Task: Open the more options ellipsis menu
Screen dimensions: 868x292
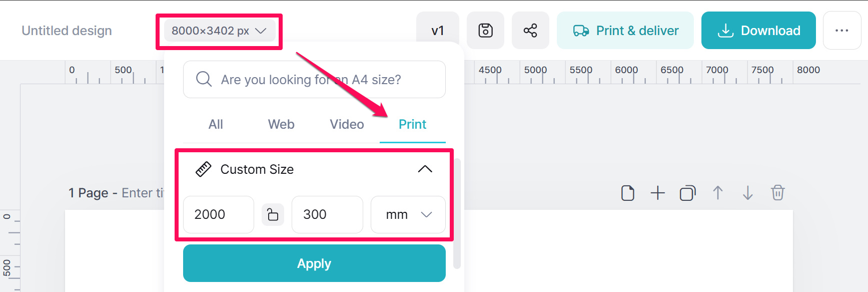Action: tap(841, 31)
